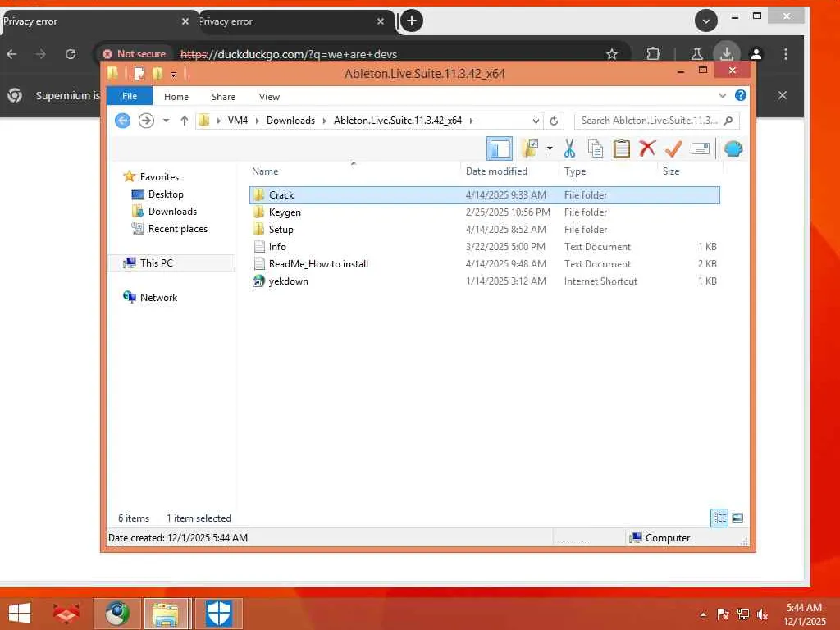Click the VM4 breadcrumb
The width and height of the screenshot is (840, 630).
coord(238,121)
